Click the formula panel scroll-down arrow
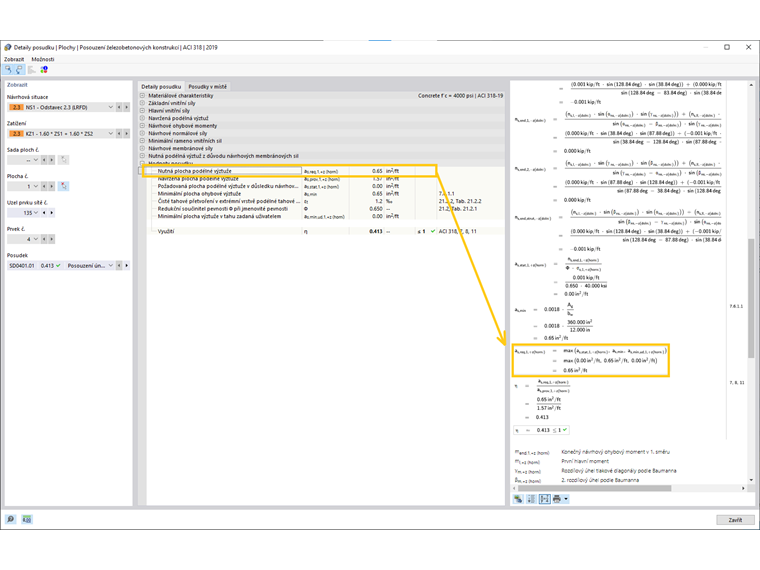760x570 pixels. point(751,480)
